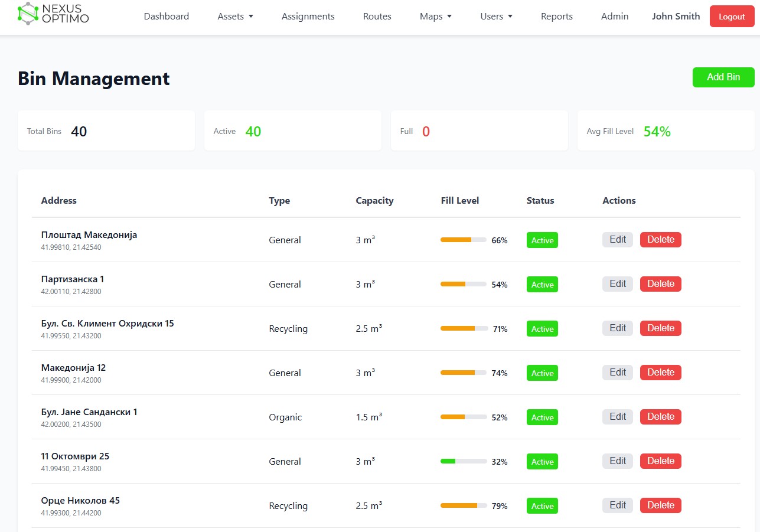
Task: Edit the 11 Октомври 25 bin
Action: tap(618, 461)
